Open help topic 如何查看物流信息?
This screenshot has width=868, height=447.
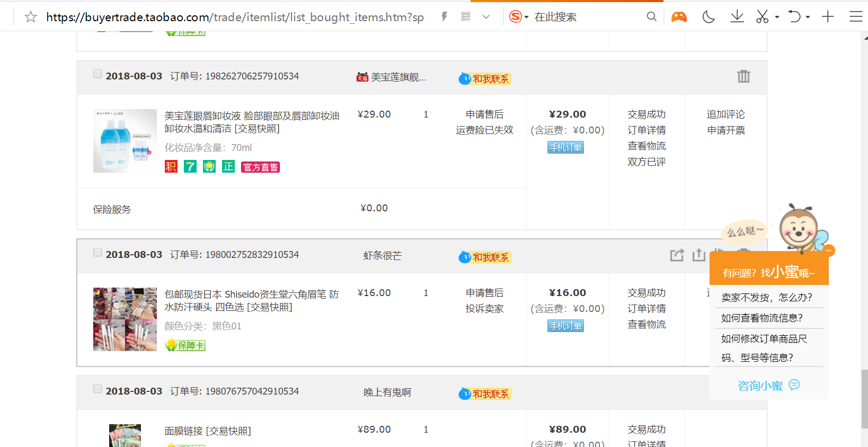tap(761, 318)
